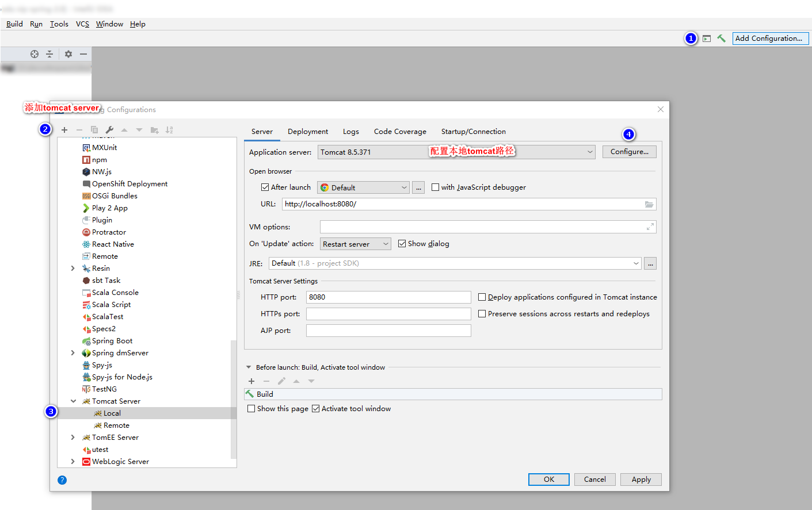The width and height of the screenshot is (812, 510).
Task: Open the Default browser dropdown
Action: click(x=363, y=187)
